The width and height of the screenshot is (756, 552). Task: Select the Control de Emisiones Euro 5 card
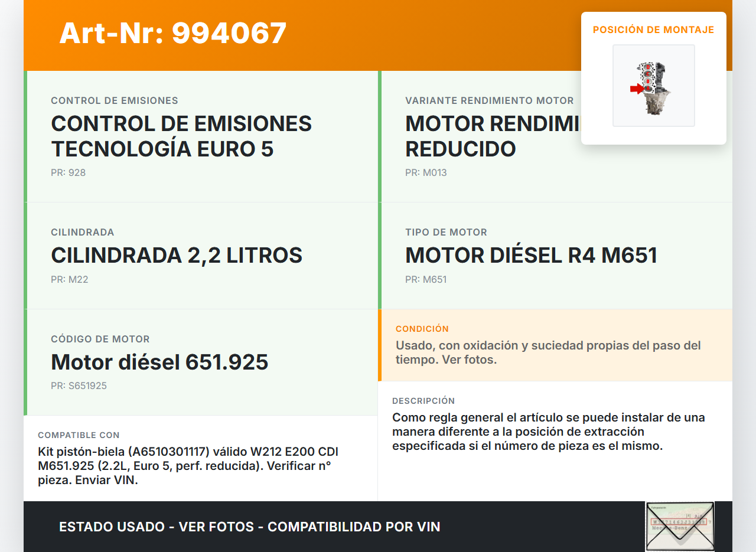[x=201, y=136]
